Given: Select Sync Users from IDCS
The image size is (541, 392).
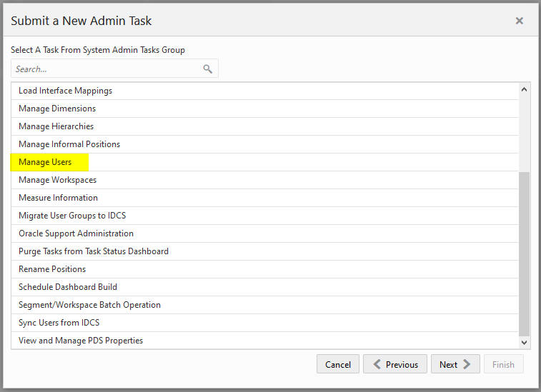Looking at the screenshot, I should (264, 323).
